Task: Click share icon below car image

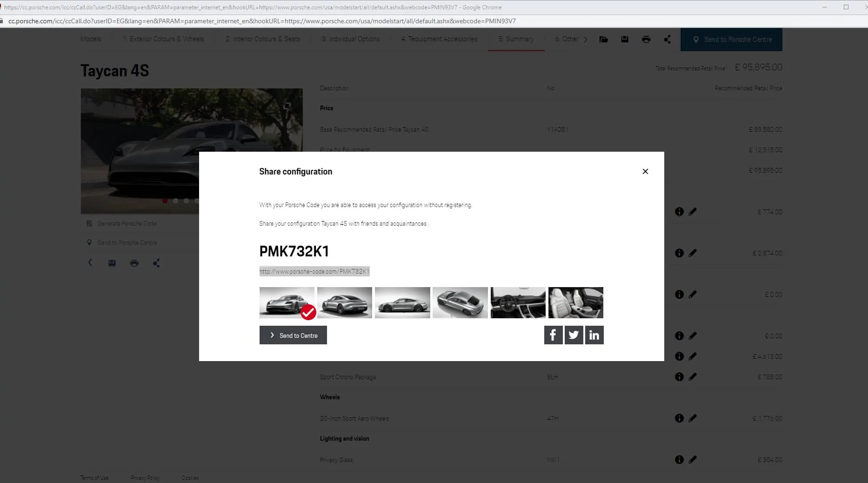Action: click(x=156, y=263)
